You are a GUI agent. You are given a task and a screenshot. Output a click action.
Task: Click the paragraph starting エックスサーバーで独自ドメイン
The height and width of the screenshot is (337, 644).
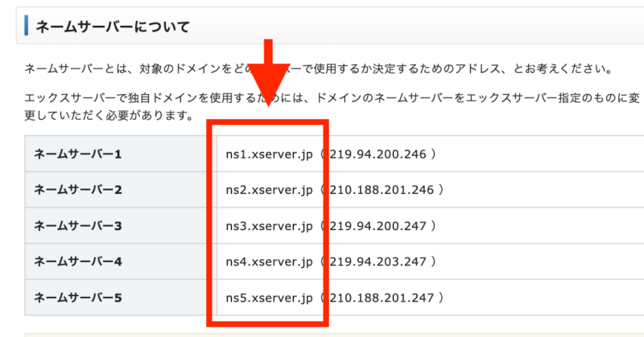pos(332,107)
